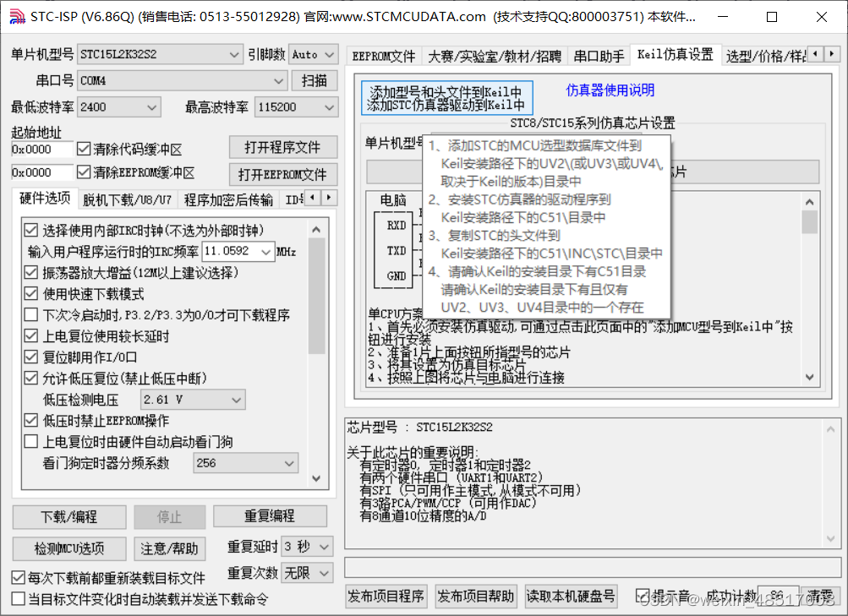The width and height of the screenshot is (848, 616).
Task: Toggle 清除代码缓冲区 checkbox
Action: point(84,149)
